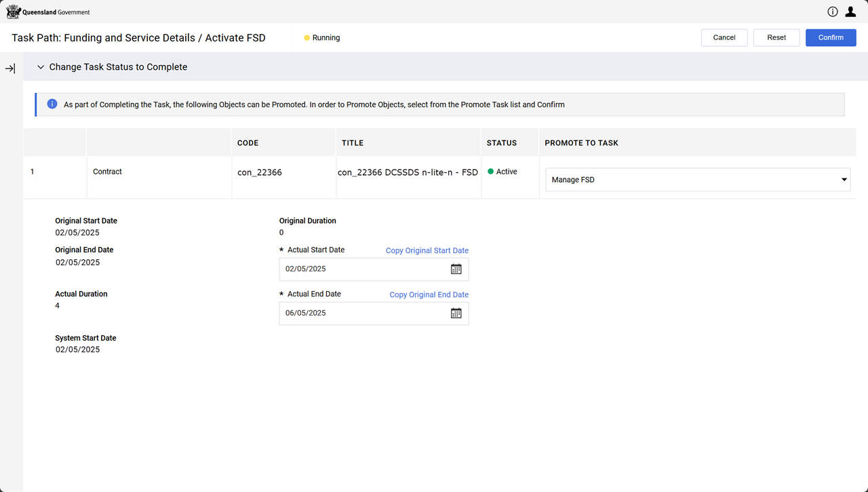The height and width of the screenshot is (492, 868).
Task: Expand the collapsed side panel arrow icon
Action: pos(10,69)
